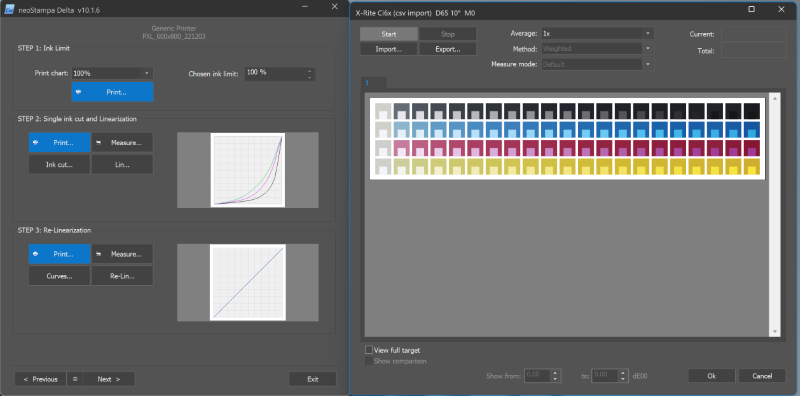
Task: Click the Current value field
Action: point(753,34)
